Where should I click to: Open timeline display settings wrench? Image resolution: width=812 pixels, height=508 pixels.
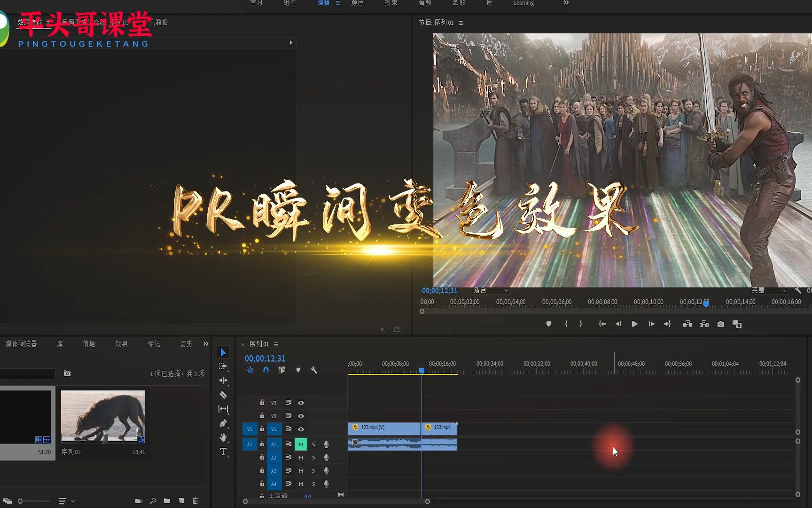(314, 370)
